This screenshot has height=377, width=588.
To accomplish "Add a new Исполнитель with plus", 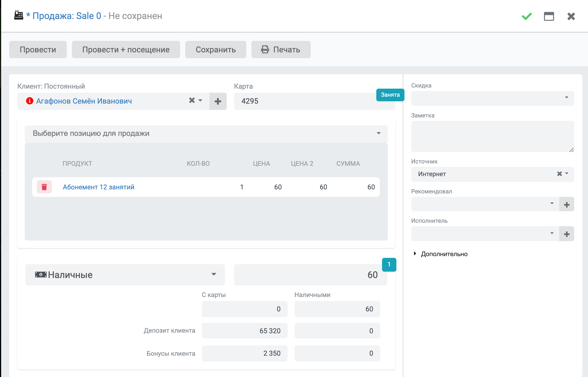I will coord(567,234).
